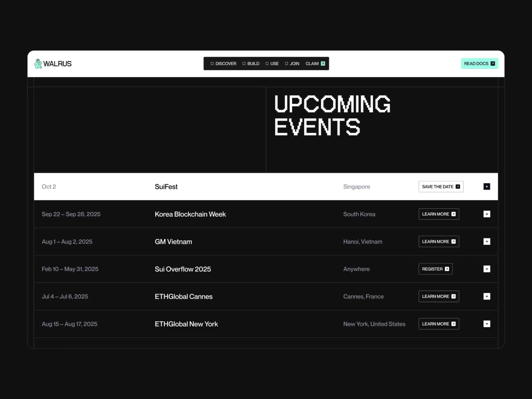Click the Walrus mascot logo icon
This screenshot has width=532, height=399.
[x=38, y=64]
